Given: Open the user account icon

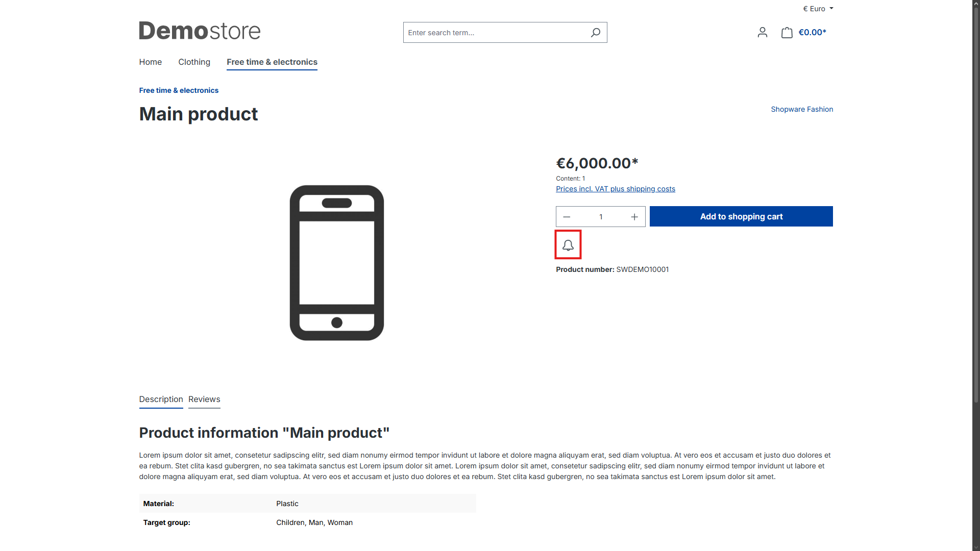Looking at the screenshot, I should (x=762, y=33).
